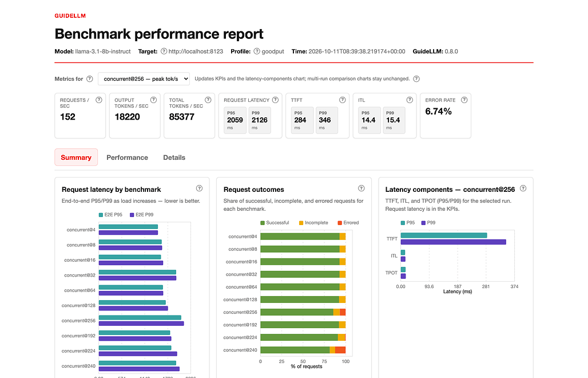Show help for ITL card
The image size is (588, 378).
point(410,100)
